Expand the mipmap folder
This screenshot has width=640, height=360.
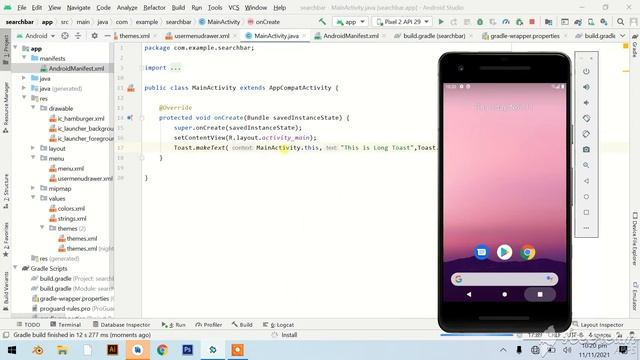33,188
